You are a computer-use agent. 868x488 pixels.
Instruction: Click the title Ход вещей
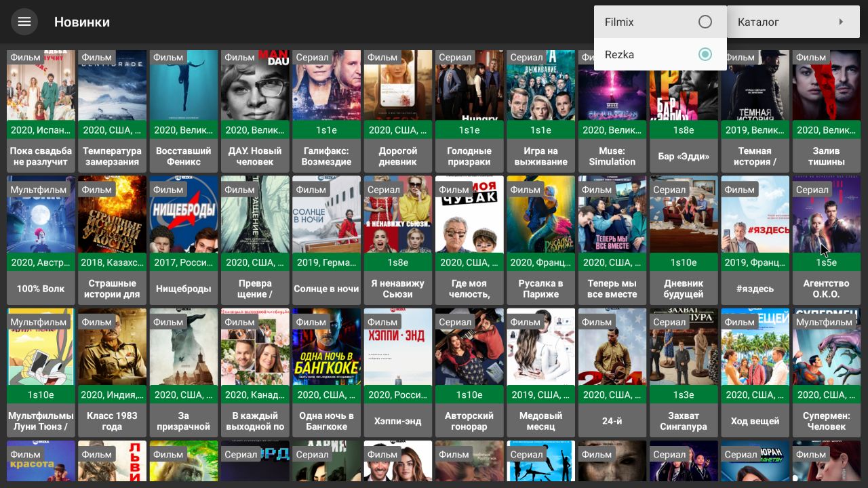(755, 421)
